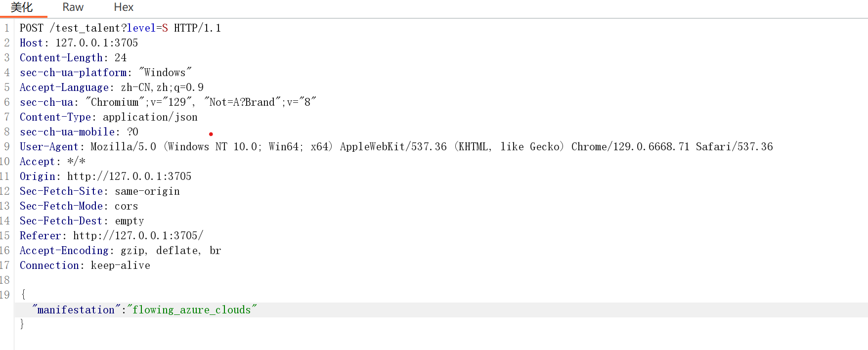Click the closing brace of JSON body
This screenshot has height=350, width=868.
22,324
